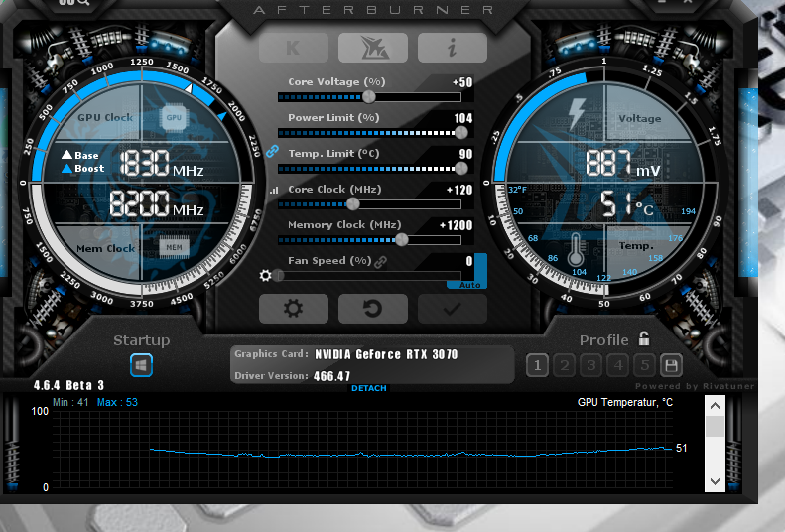This screenshot has width=785, height=532.
Task: Click the Temp. Limit value 90
Action: tap(466, 154)
